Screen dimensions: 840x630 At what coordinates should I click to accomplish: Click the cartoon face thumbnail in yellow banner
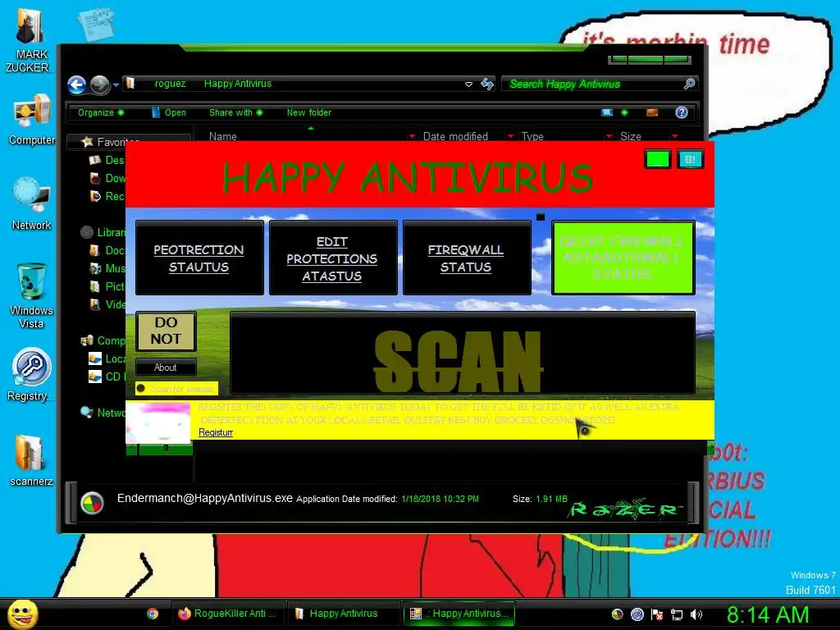tap(158, 422)
